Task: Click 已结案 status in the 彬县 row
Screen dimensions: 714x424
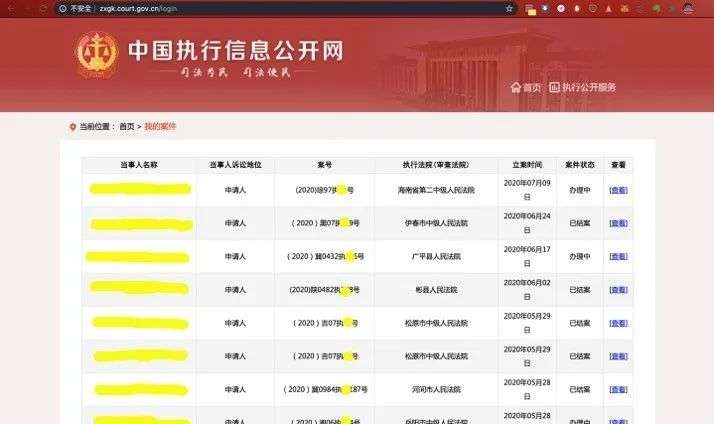Action: [x=580, y=290]
